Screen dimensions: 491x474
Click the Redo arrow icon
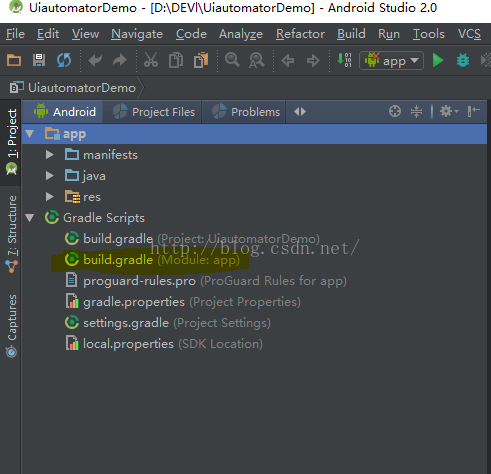pyautogui.click(x=120, y=60)
